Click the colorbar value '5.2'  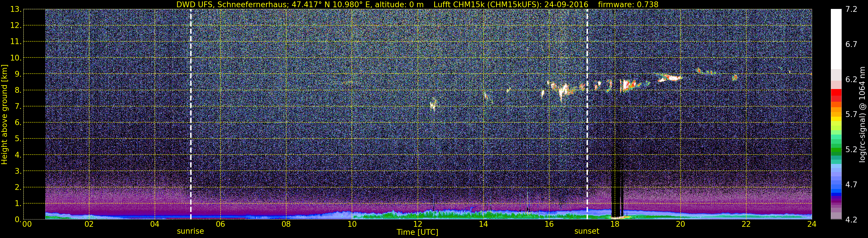coord(851,150)
